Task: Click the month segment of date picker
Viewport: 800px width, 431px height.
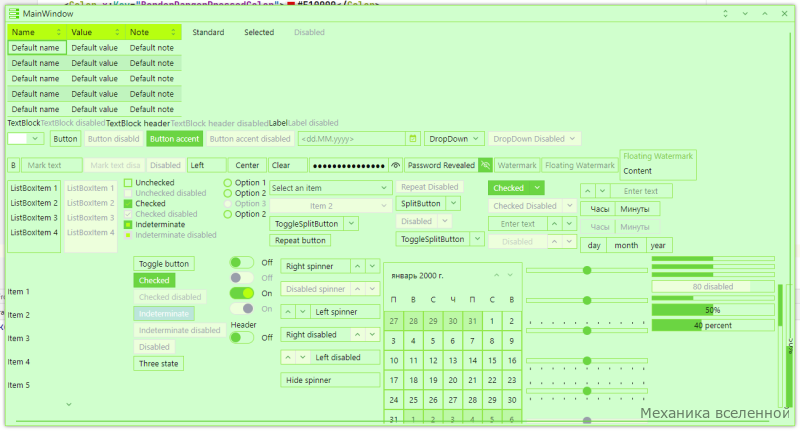Action: coord(626,245)
